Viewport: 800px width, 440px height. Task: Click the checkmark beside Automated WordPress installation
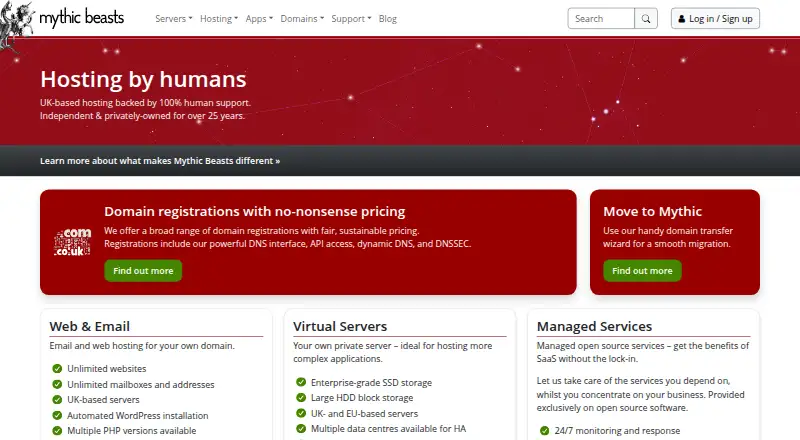(x=57, y=415)
